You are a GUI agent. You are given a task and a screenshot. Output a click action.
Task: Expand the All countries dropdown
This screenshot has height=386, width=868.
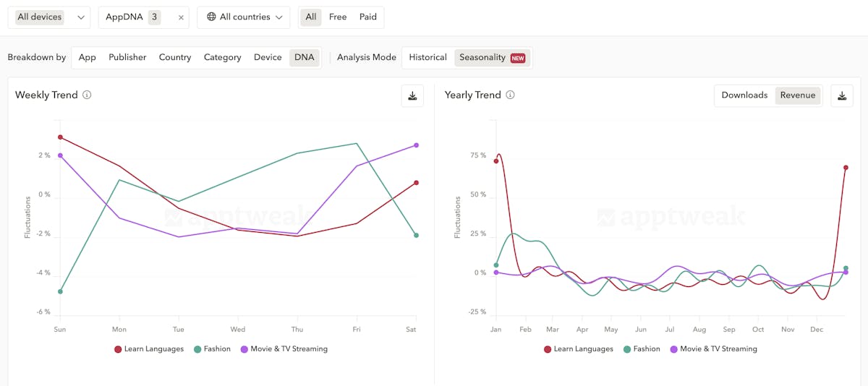244,17
